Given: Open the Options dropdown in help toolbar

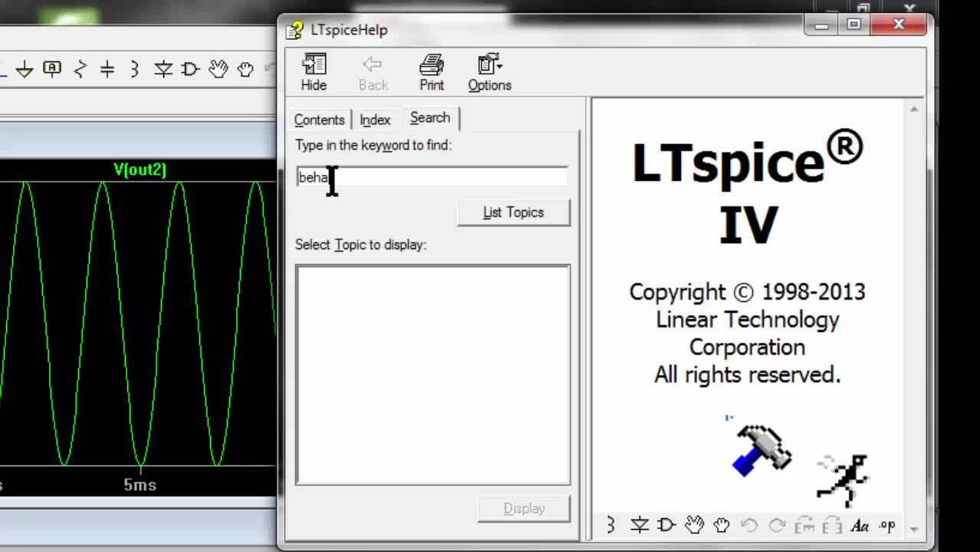Looking at the screenshot, I should click(x=488, y=71).
